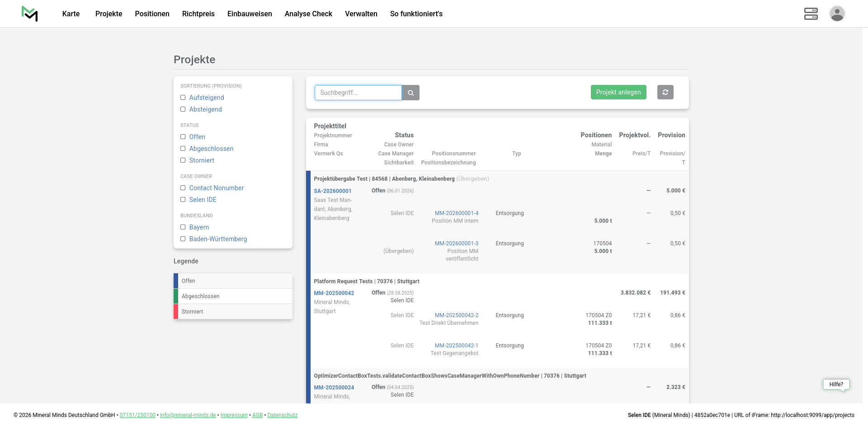Open the Verwalten menu
Image resolution: width=868 pixels, height=426 pixels.
click(x=361, y=14)
